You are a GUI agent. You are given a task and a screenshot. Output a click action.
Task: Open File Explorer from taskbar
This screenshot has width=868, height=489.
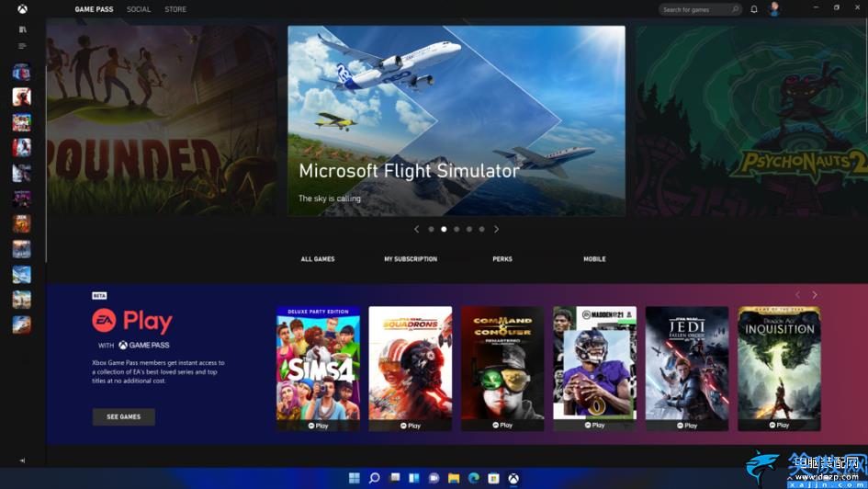(x=454, y=478)
